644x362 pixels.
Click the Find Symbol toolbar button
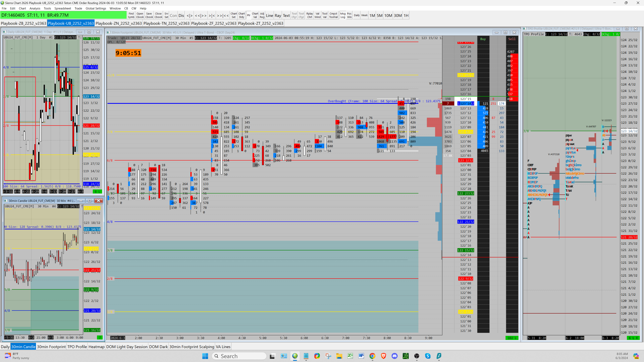131,15
